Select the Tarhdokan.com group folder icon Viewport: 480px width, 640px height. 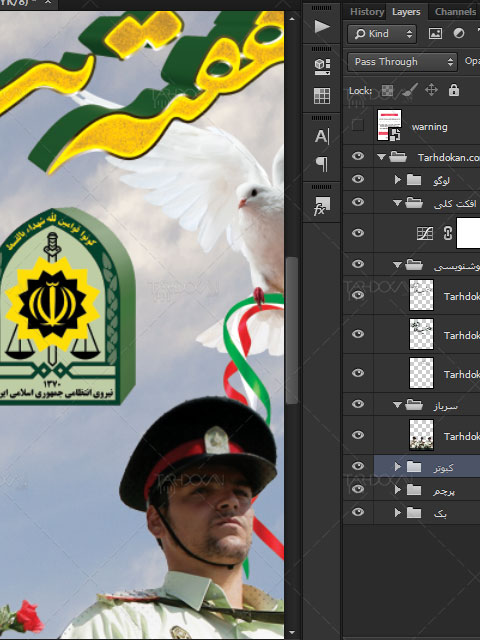[398, 157]
